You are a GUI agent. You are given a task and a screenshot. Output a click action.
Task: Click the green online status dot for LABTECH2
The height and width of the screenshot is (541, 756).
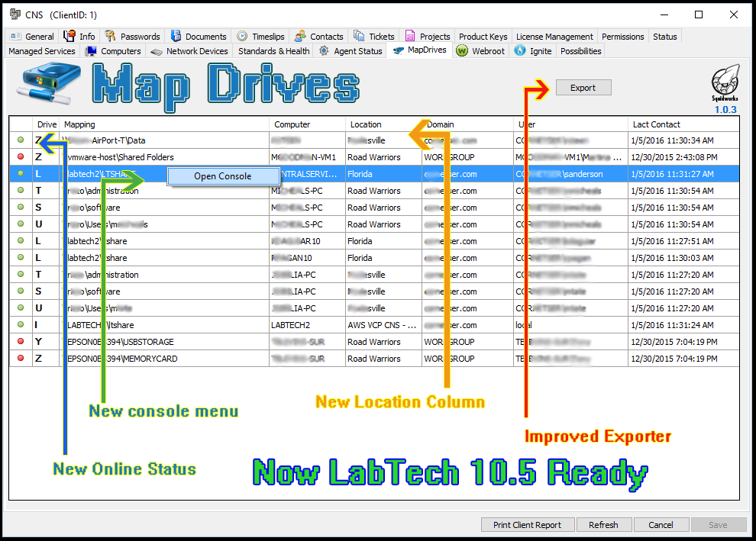20,325
